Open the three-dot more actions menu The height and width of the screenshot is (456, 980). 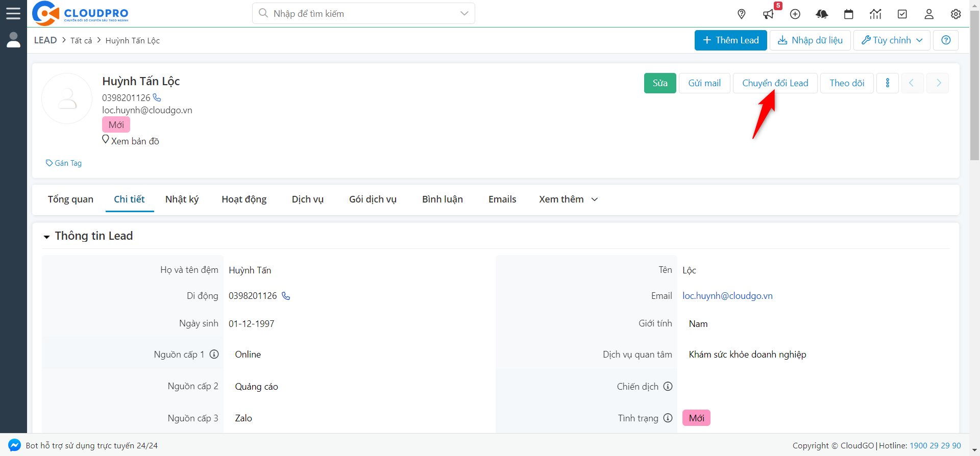(888, 83)
